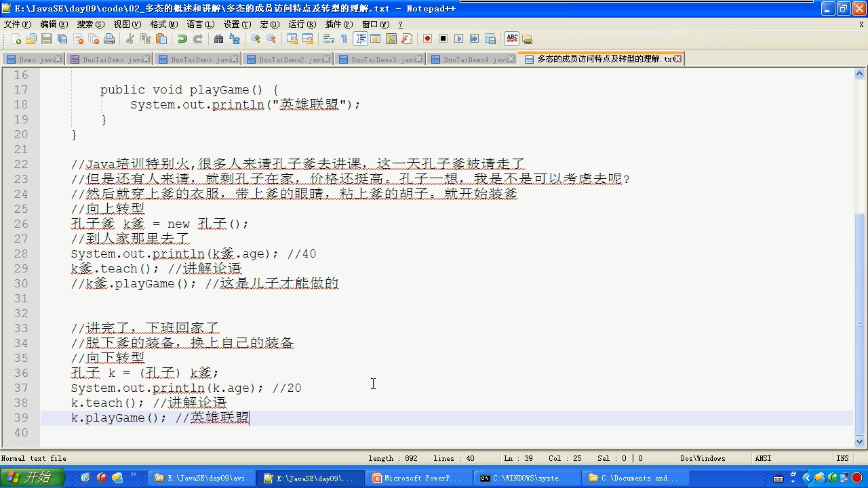The image size is (868, 488).
Task: Switch to the DuoTaiDemo3.java tab
Action: tap(378, 59)
